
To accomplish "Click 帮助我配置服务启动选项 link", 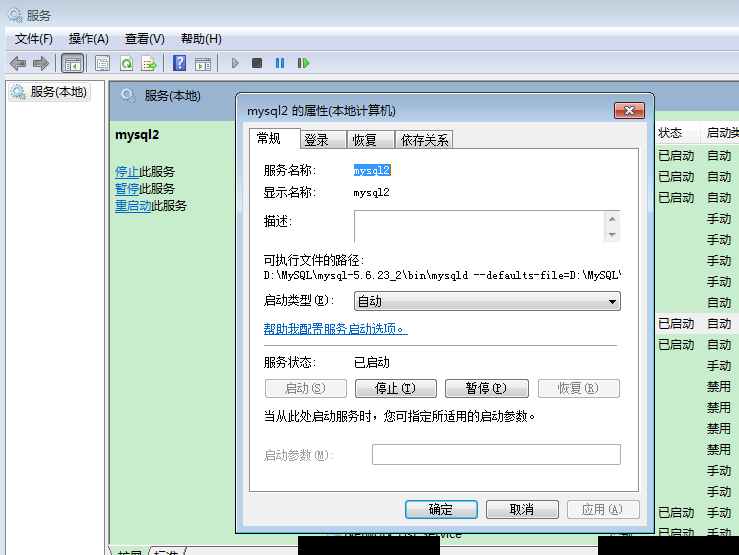I will coord(335,328).
